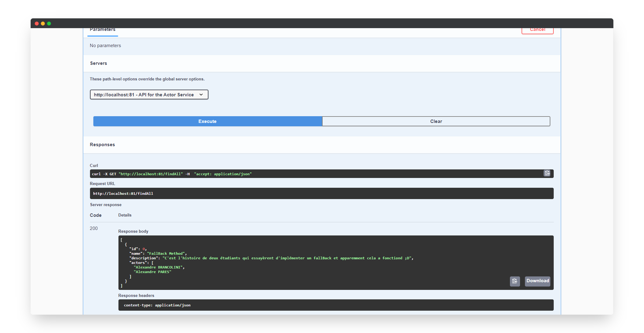Image resolution: width=644 pixels, height=333 pixels.
Task: Click the green maximize window button
Action: point(49,24)
